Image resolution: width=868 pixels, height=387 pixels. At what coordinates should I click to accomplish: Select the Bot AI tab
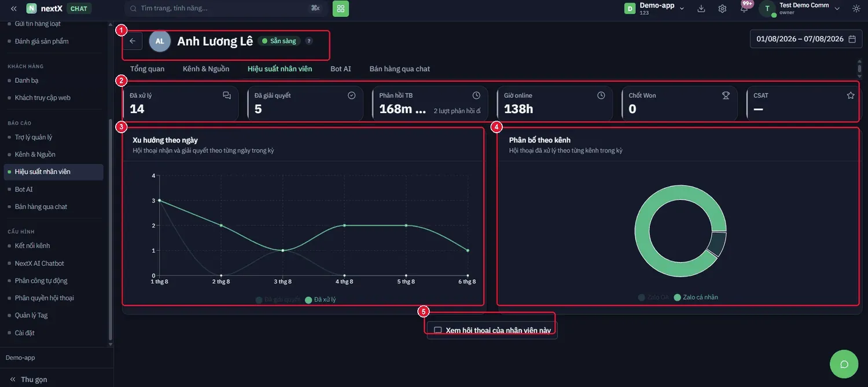pos(341,69)
